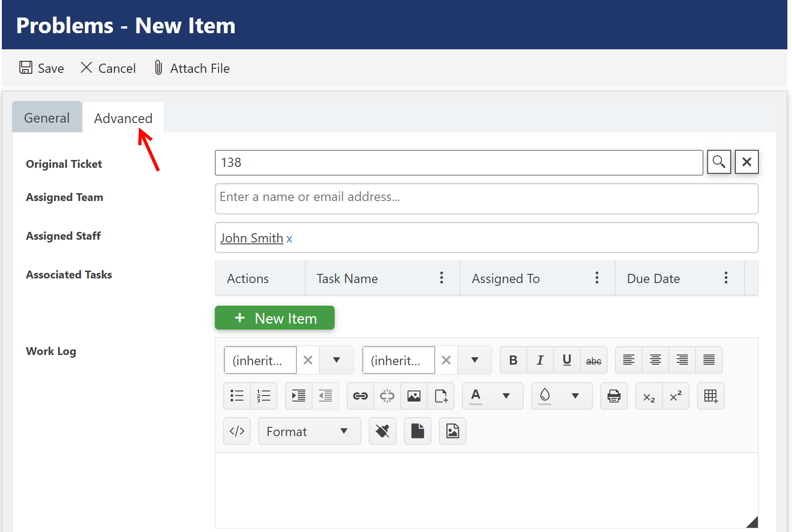Toggle bold formatting

[513, 360]
